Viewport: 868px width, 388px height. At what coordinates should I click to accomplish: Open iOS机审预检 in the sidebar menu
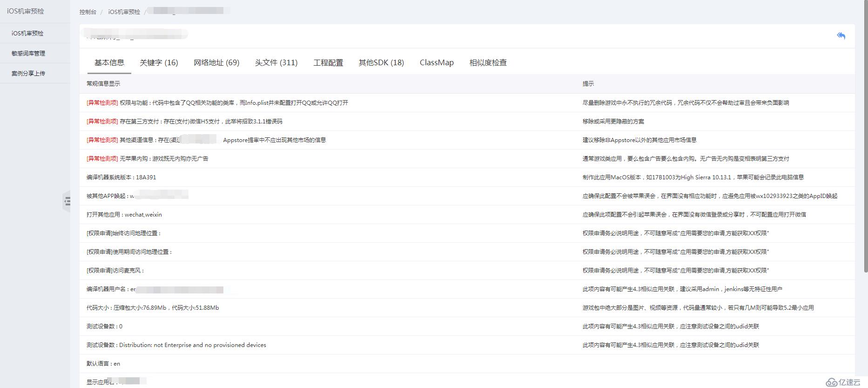pos(35,34)
